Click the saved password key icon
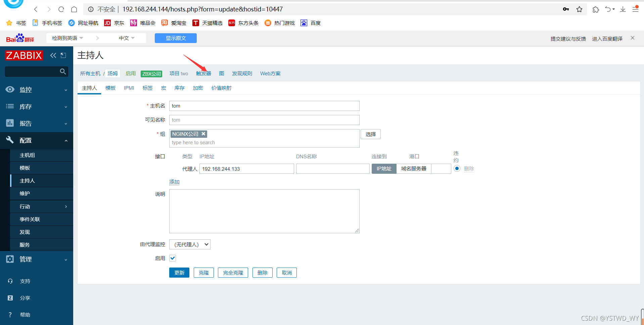Screen dimensions: 644x325 click(x=566, y=9)
